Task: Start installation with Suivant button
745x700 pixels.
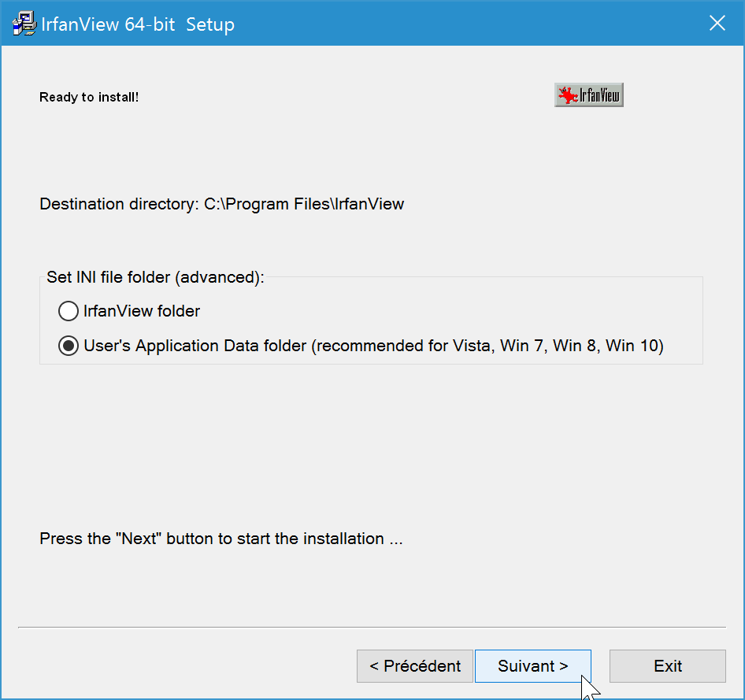Action: [x=533, y=666]
